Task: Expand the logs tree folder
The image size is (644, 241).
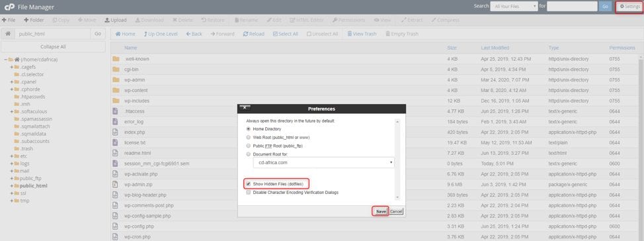Action: click(11, 164)
